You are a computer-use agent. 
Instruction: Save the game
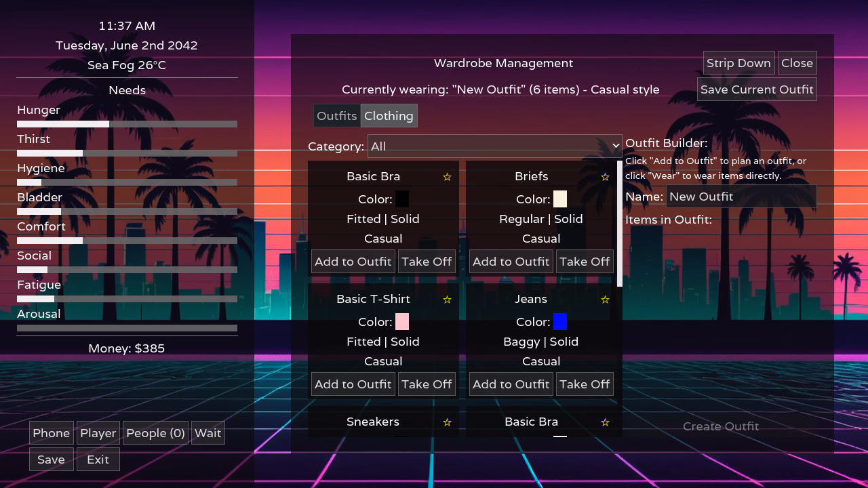point(52,460)
